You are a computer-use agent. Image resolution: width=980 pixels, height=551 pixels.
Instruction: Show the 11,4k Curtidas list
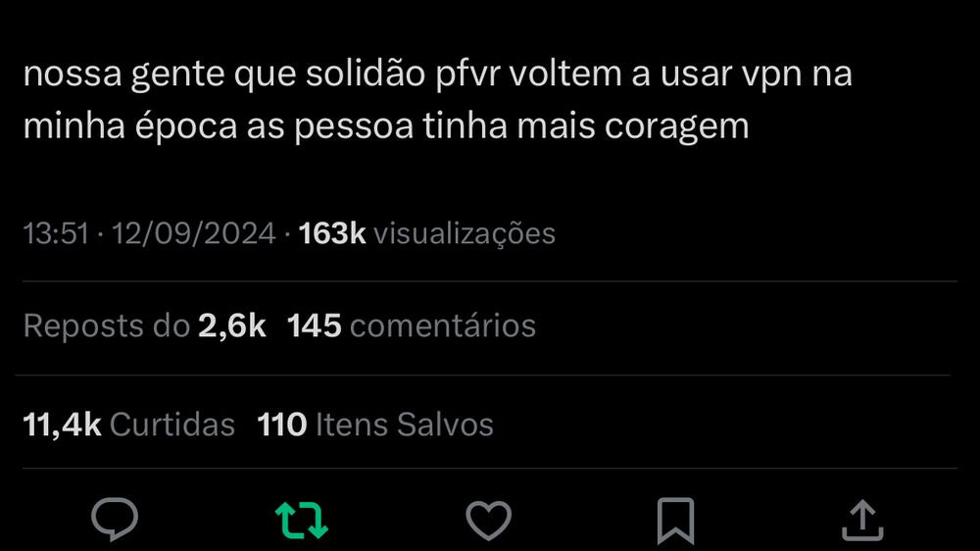128,425
